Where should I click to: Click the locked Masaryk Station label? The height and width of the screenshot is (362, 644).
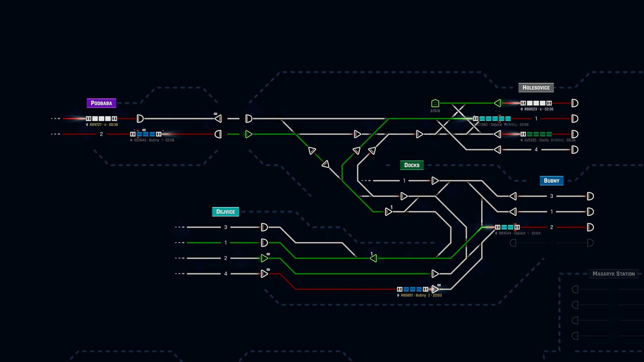tap(613, 274)
